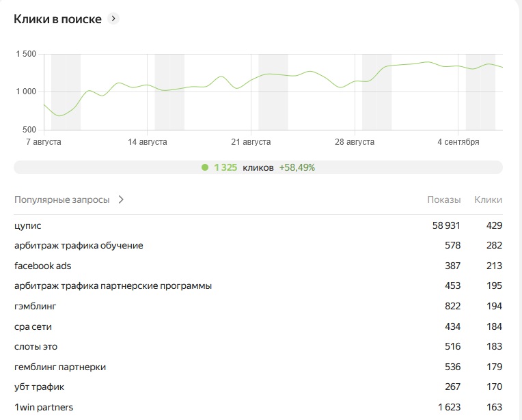This screenshot has height=420, width=522.
Task: Click impressions value 516
Action: click(453, 347)
